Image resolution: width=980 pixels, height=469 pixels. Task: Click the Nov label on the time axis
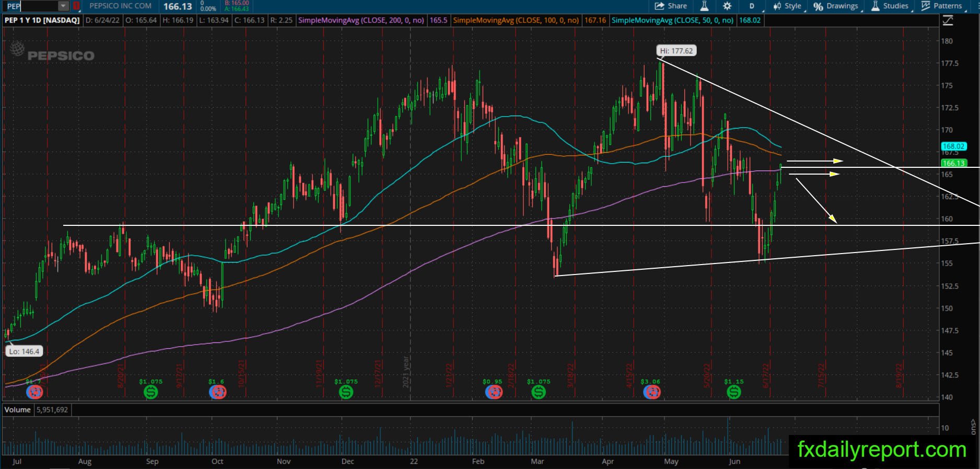click(284, 461)
